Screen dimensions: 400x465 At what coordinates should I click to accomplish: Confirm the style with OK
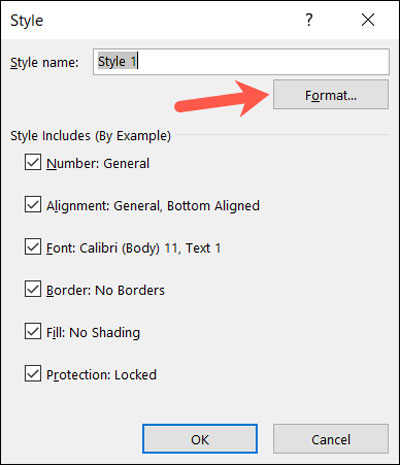[x=200, y=439]
